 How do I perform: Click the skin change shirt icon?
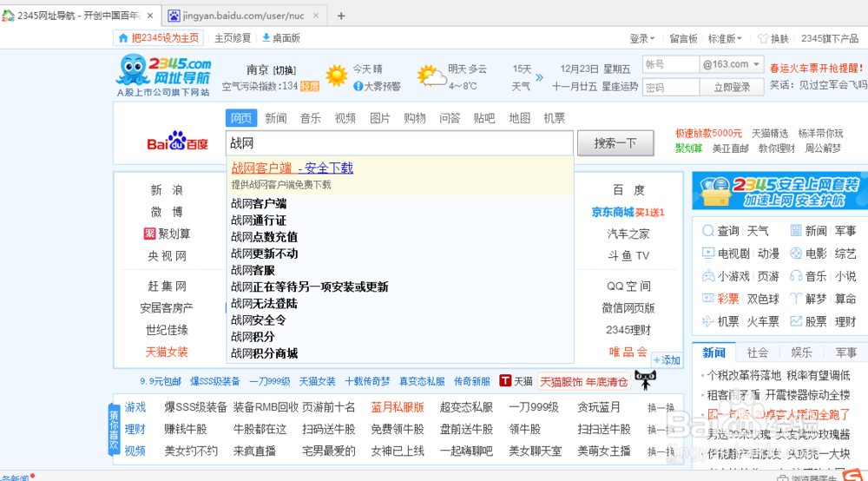(x=763, y=38)
